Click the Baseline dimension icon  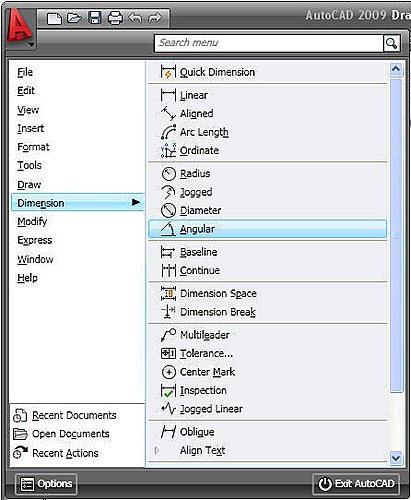[168, 252]
